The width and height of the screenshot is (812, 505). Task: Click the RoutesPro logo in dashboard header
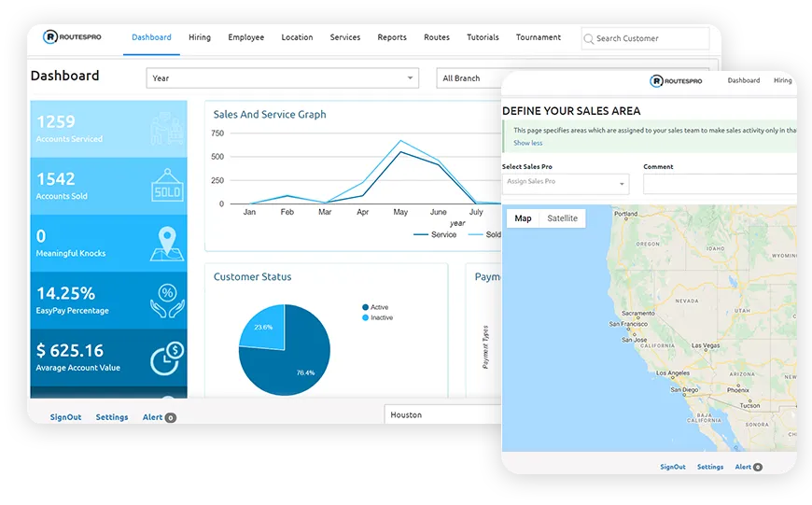(x=72, y=37)
